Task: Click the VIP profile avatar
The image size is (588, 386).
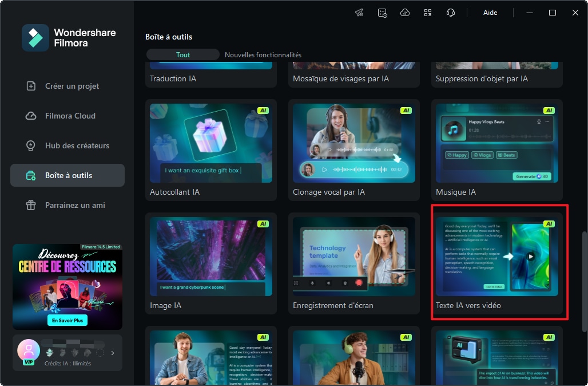Action: pos(29,351)
